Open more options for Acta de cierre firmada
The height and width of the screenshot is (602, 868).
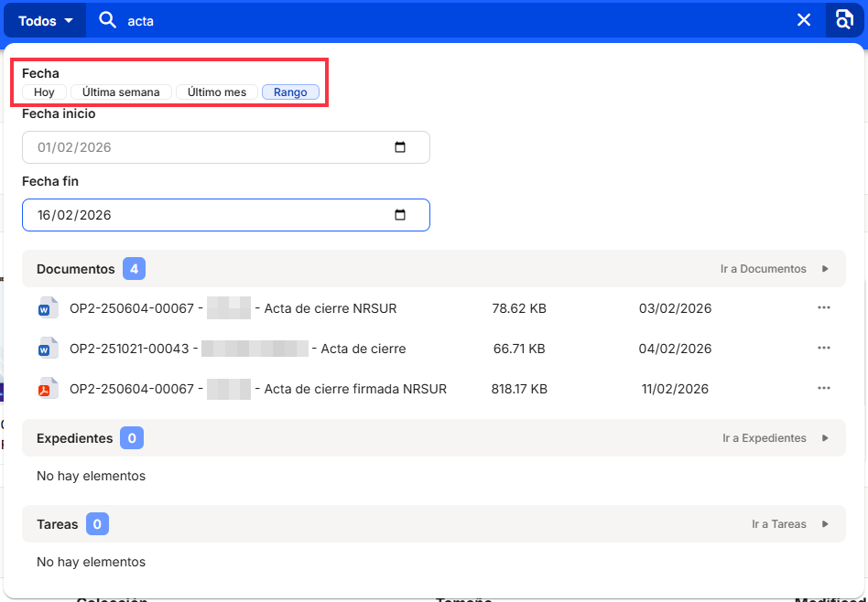pyautogui.click(x=824, y=389)
